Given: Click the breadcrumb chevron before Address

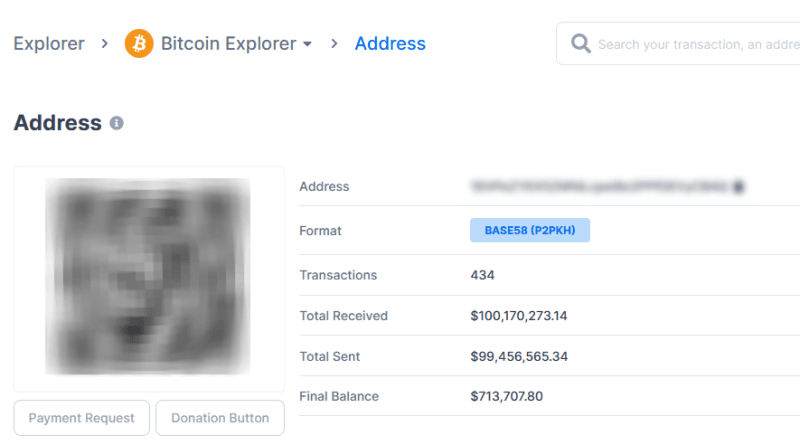Looking at the screenshot, I should (334, 44).
